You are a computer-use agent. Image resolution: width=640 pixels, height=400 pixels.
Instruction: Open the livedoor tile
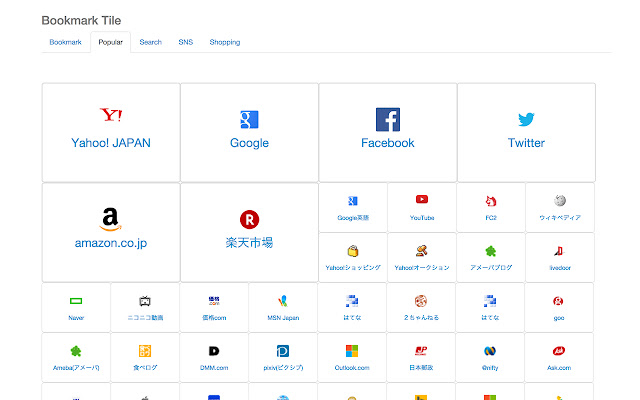click(x=560, y=258)
